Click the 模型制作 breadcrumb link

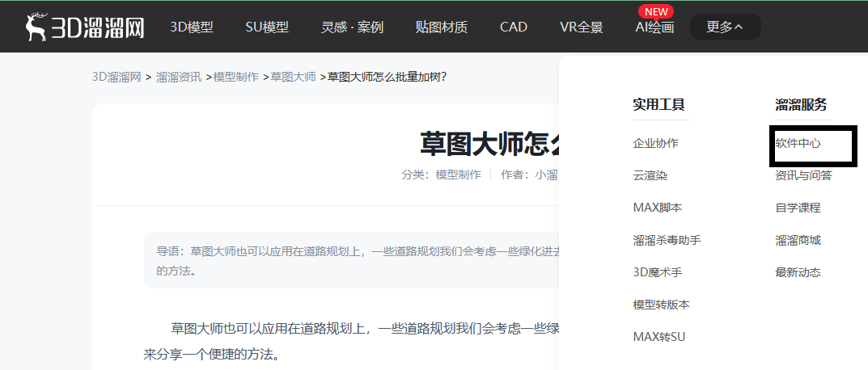coord(236,77)
